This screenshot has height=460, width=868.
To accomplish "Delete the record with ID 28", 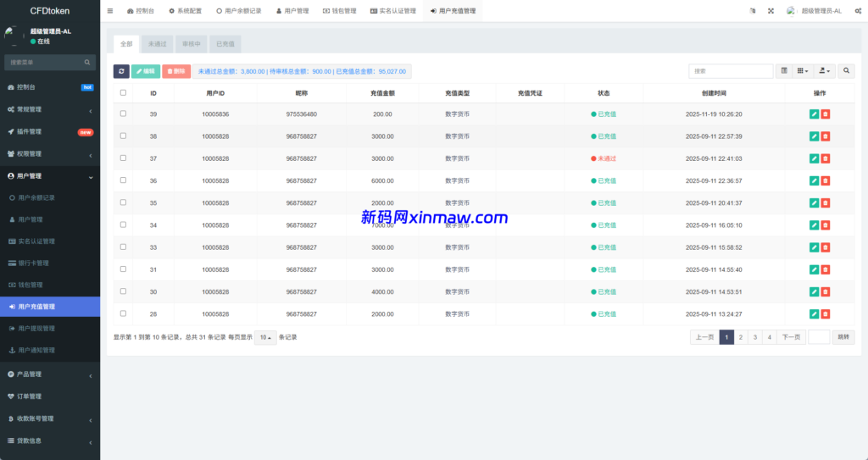I will pyautogui.click(x=826, y=313).
